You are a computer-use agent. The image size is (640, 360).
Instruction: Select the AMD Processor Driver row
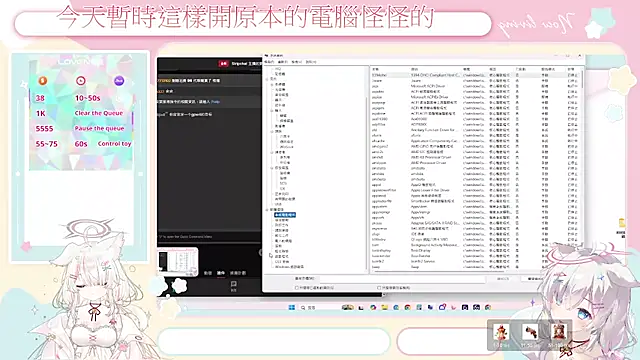click(x=475, y=162)
